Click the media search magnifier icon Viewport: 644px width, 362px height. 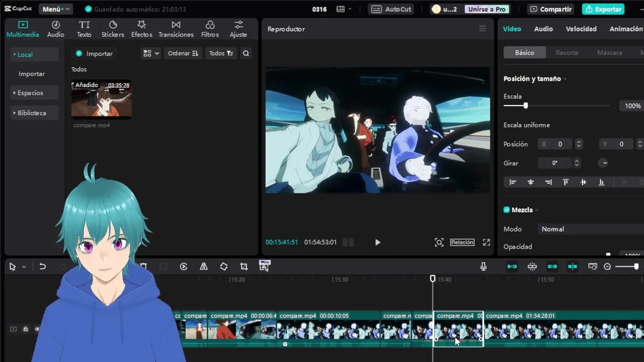pyautogui.click(x=246, y=53)
